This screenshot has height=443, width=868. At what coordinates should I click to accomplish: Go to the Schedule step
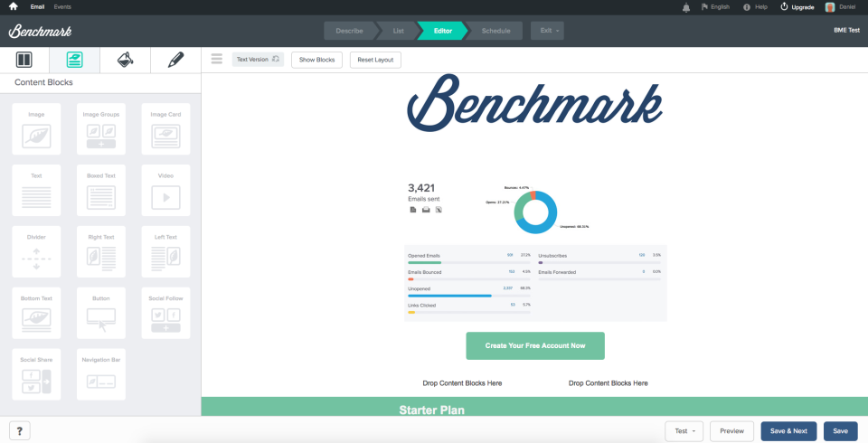click(495, 31)
